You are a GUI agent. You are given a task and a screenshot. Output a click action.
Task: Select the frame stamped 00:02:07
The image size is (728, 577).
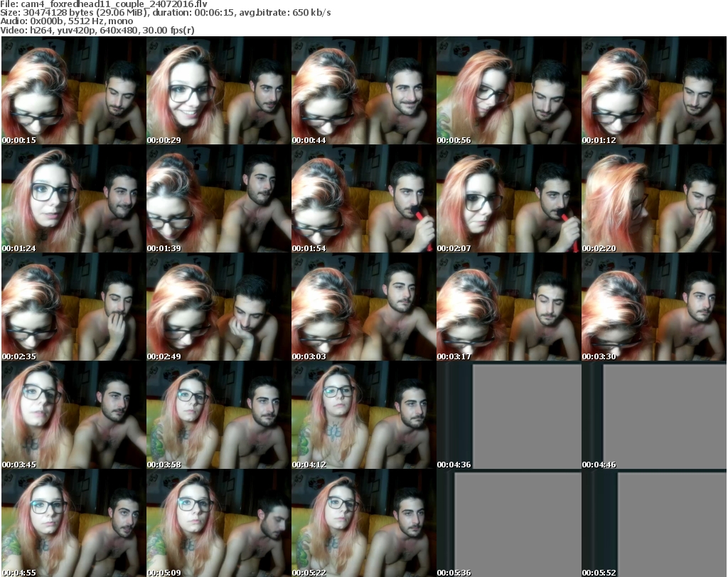coord(509,198)
